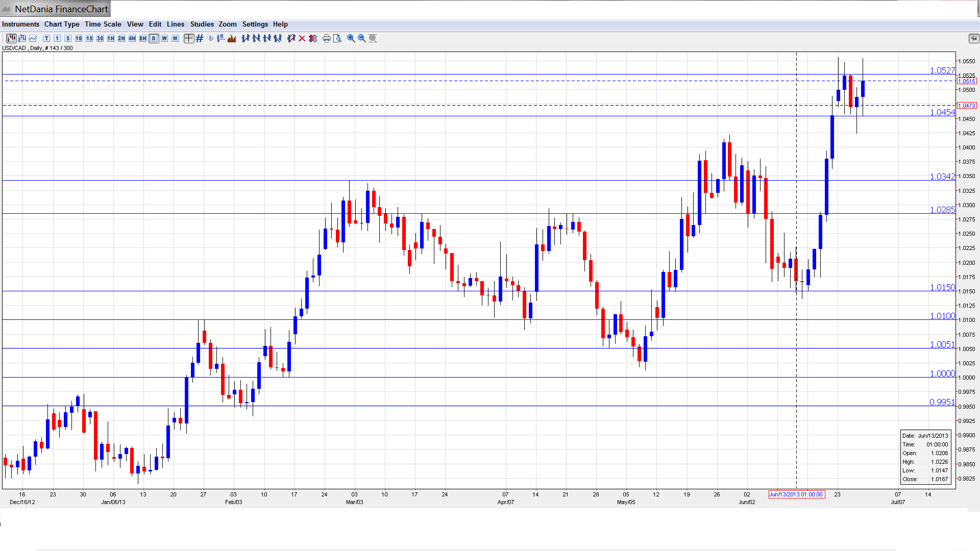Expand the Time Scale menu
The image size is (980, 551).
click(x=103, y=24)
